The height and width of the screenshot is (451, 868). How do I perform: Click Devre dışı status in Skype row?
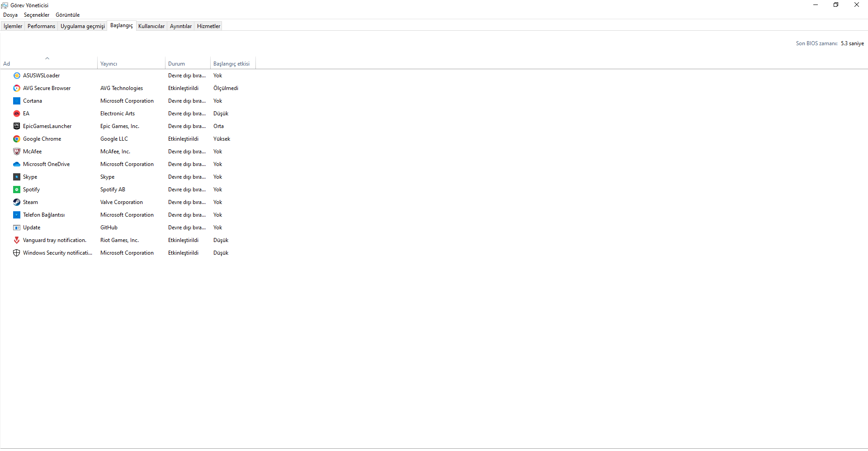(187, 177)
